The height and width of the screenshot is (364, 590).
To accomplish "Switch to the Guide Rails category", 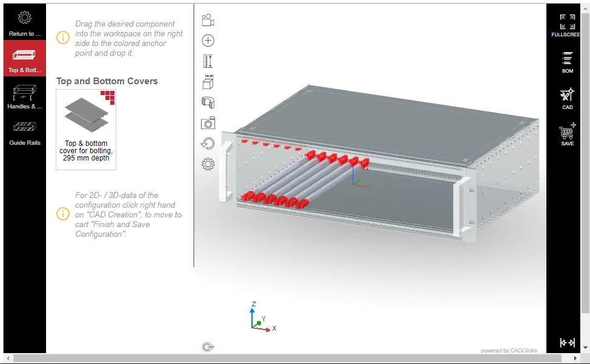I will (x=25, y=131).
